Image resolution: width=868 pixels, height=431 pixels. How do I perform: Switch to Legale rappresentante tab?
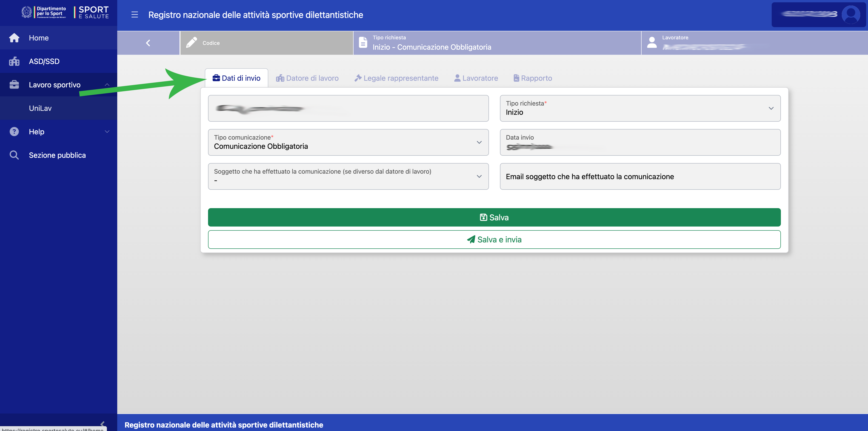pyautogui.click(x=396, y=78)
